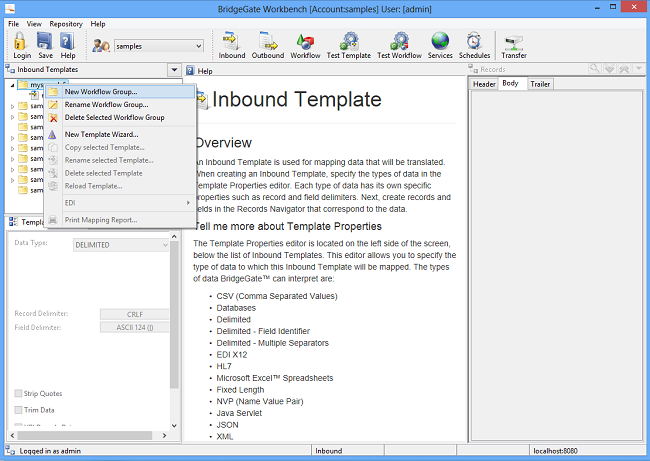650x461 pixels.
Task: Open the View menu
Action: (34, 24)
